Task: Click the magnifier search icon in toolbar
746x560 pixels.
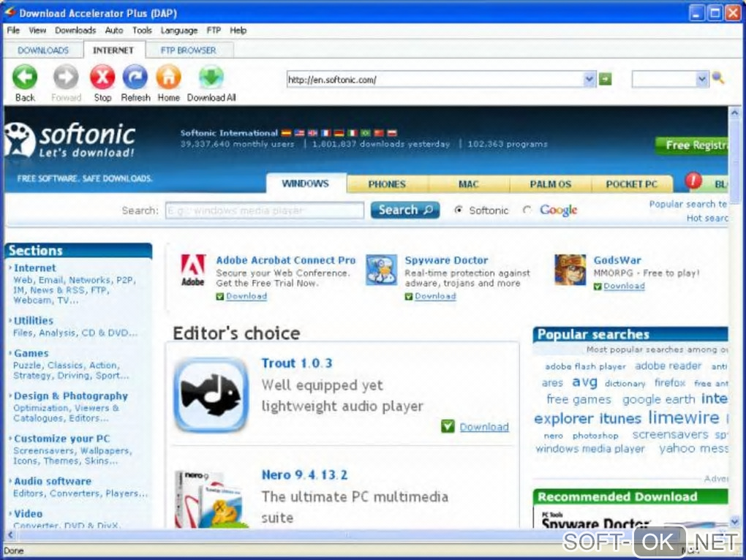Action: pyautogui.click(x=718, y=78)
